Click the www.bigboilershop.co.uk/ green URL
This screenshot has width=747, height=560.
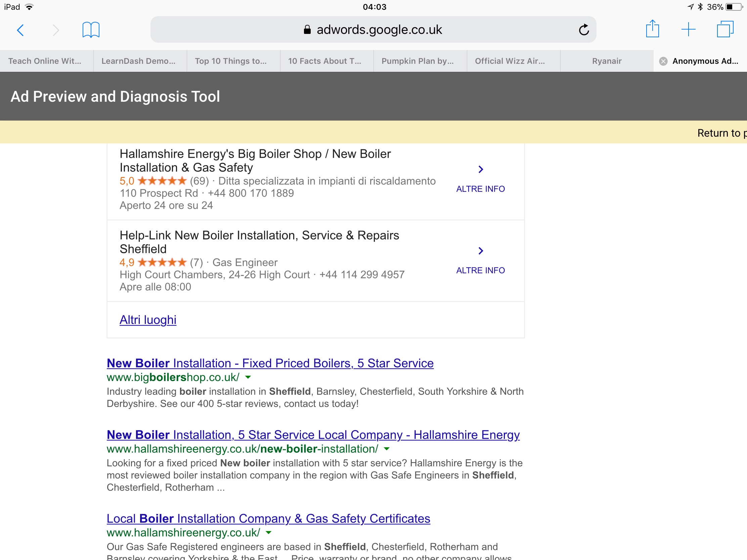pos(173,377)
